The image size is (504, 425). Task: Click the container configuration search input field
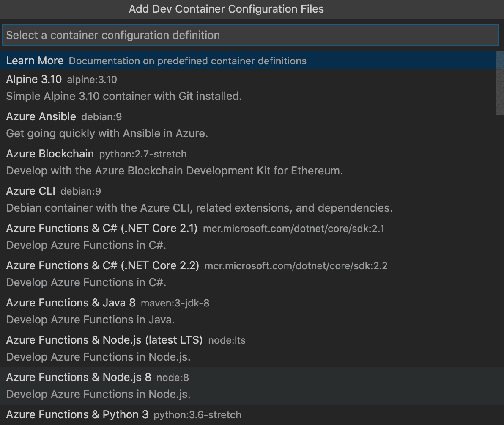coord(252,35)
